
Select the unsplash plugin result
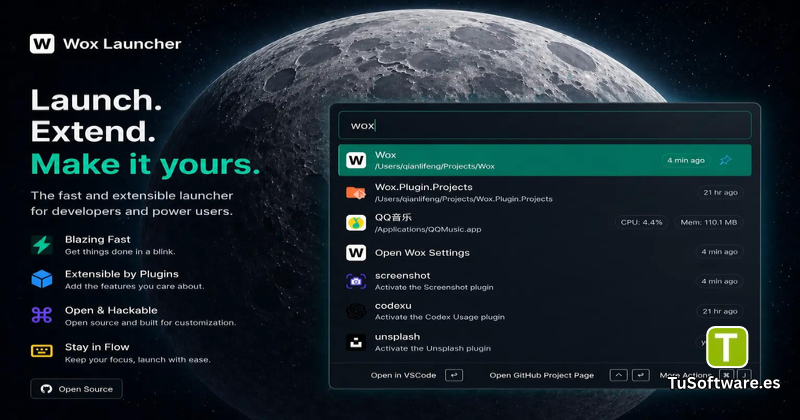point(545,342)
